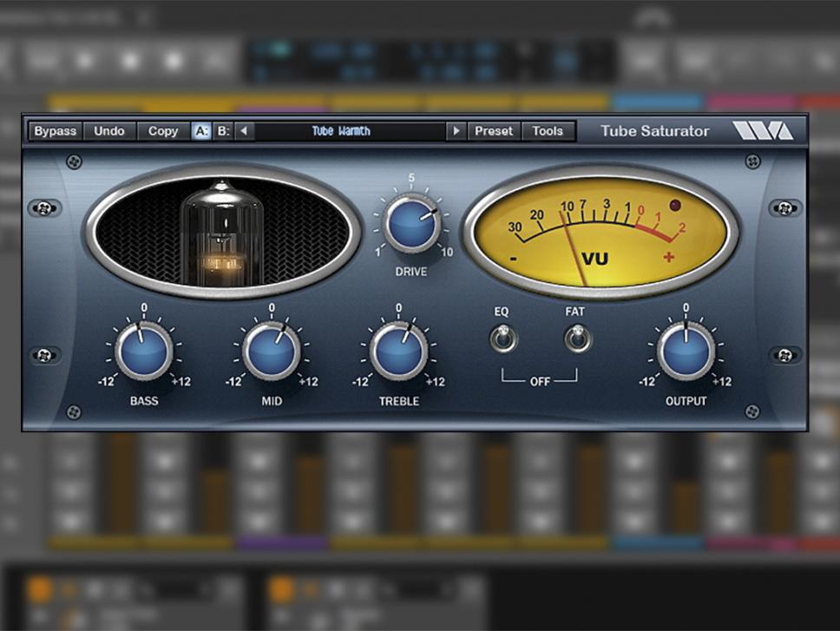Screen dimensions: 840x631
Task: Open the Preset menu
Action: (x=494, y=131)
